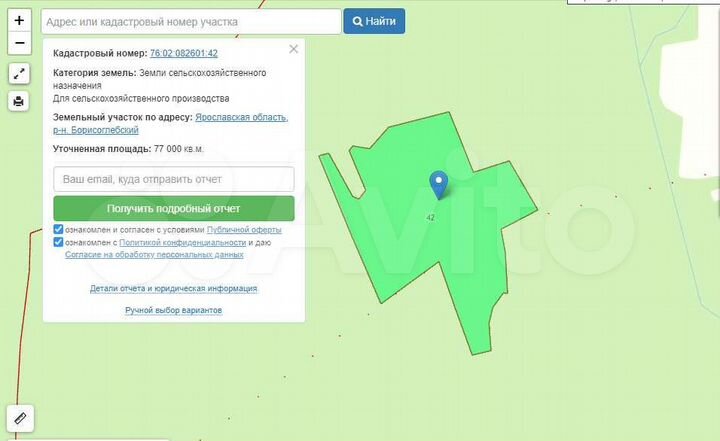Close the parcel information panel
720x441 pixels.
tap(293, 49)
